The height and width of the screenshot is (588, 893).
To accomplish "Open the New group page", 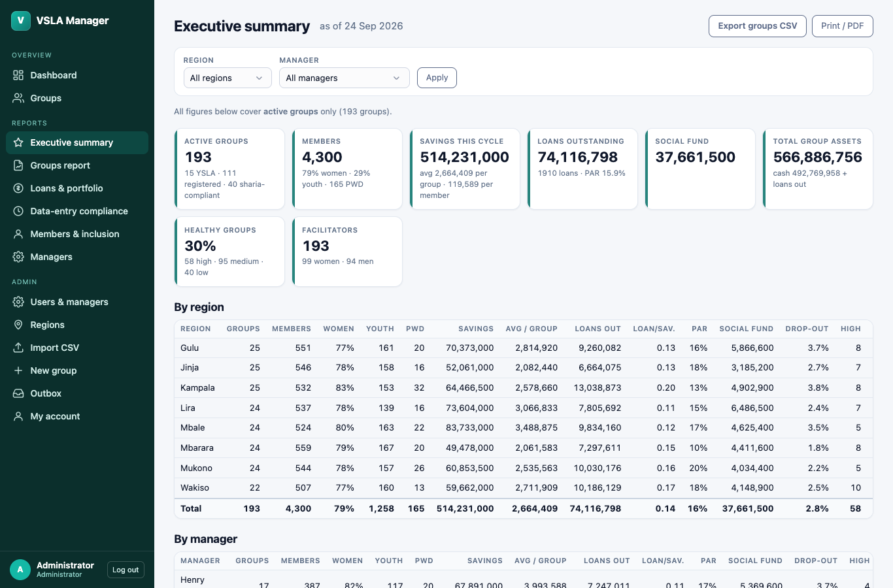I will [77, 370].
